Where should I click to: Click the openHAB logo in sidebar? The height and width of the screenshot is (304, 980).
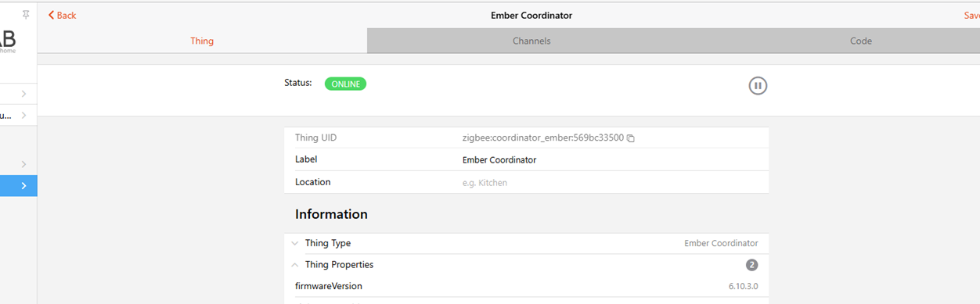(x=9, y=42)
